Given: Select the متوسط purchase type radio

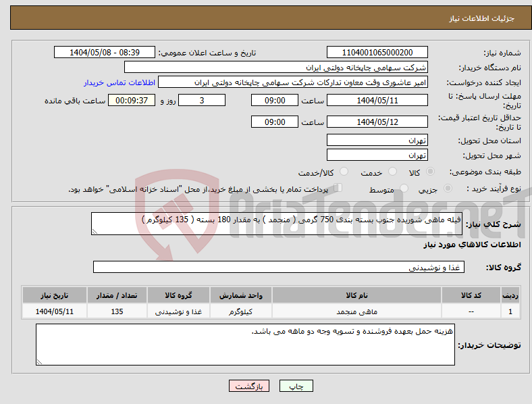Looking at the screenshot, I should (404, 188).
